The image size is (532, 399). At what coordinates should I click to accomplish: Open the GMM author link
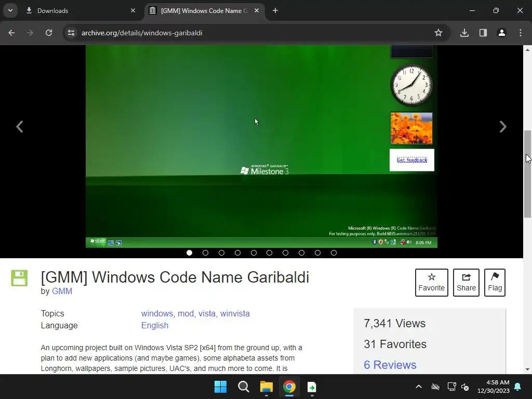(x=62, y=291)
